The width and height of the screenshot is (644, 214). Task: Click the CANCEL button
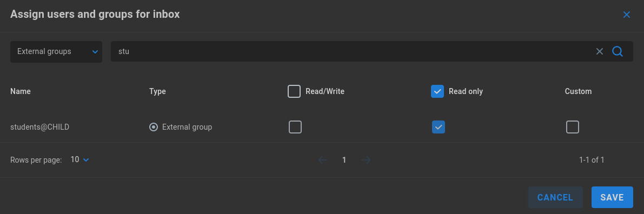(555, 197)
